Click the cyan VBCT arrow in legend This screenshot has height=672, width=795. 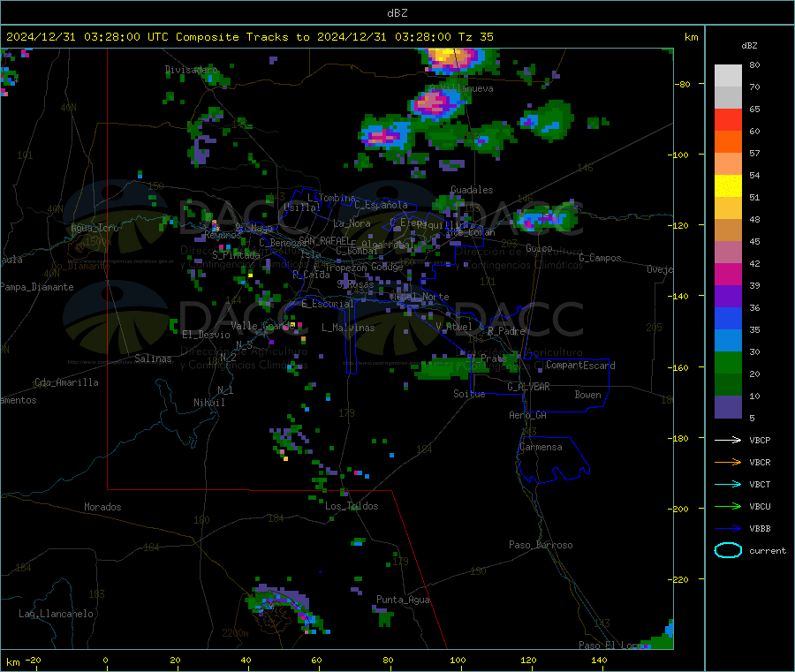[x=728, y=485]
